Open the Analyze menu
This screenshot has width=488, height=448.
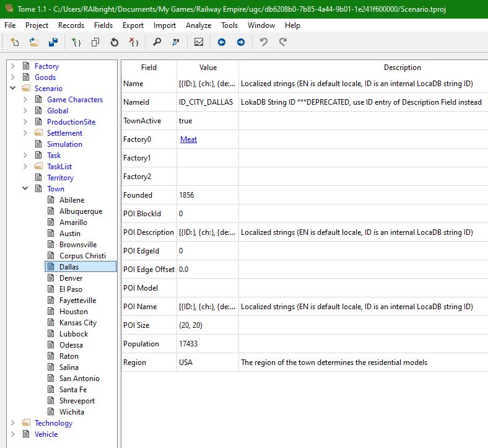(198, 25)
